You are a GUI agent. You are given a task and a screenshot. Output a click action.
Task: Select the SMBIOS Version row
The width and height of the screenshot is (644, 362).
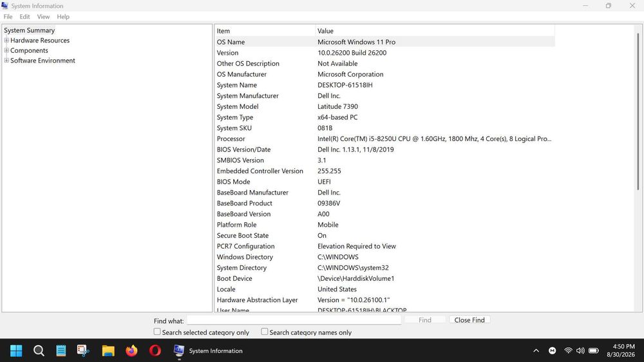(x=385, y=160)
